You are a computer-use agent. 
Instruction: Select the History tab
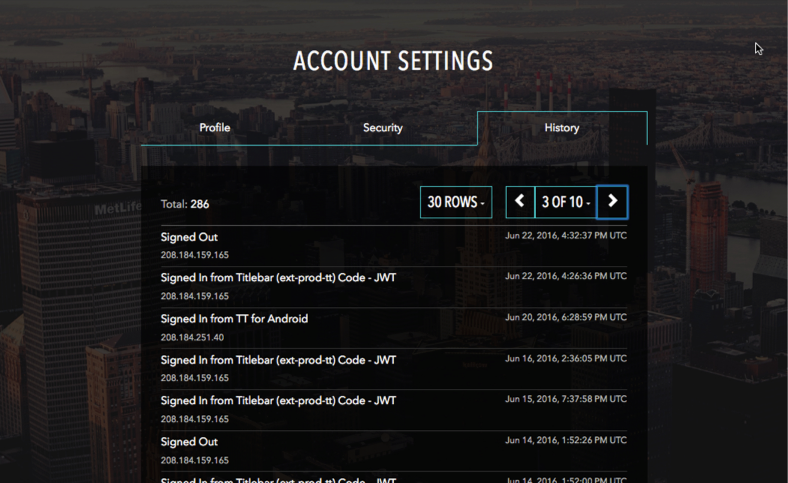pos(562,128)
